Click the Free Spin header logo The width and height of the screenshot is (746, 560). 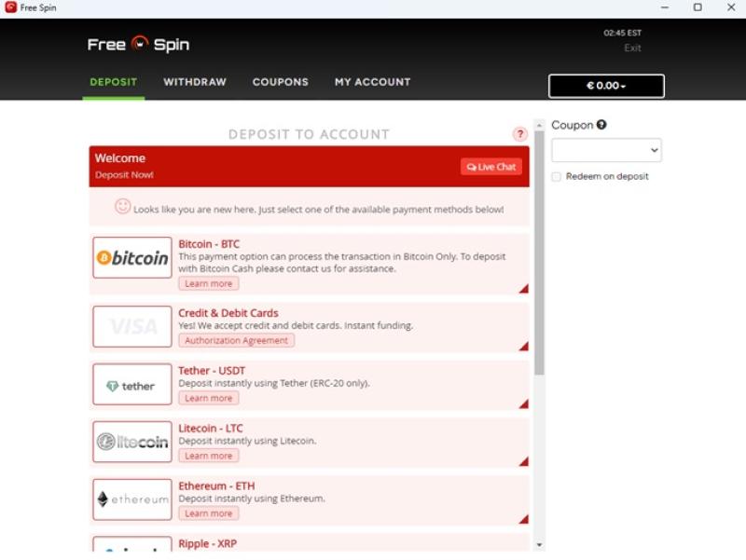point(138,44)
